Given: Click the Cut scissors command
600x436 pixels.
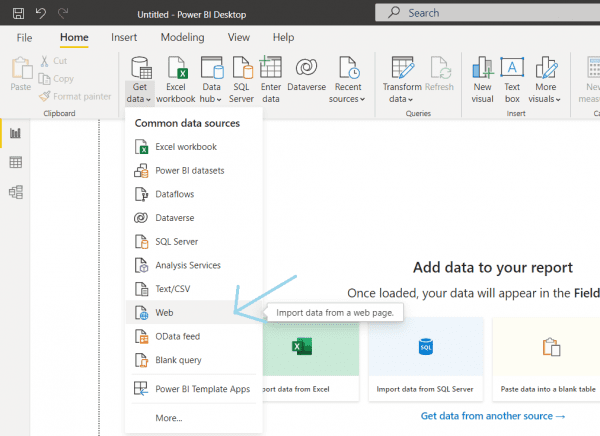Looking at the screenshot, I should [x=53, y=61].
